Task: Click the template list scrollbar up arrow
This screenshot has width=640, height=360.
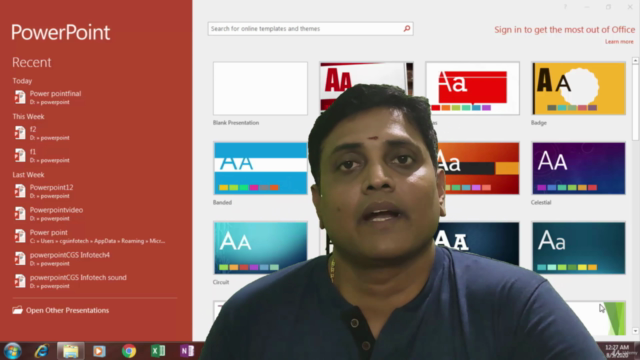Action: (635, 60)
